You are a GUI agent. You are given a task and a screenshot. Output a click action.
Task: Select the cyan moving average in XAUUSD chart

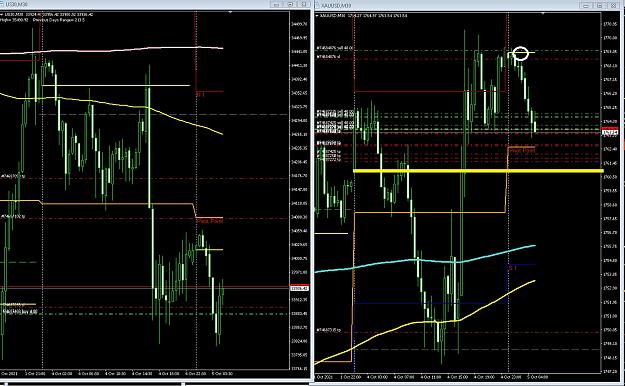point(425,261)
